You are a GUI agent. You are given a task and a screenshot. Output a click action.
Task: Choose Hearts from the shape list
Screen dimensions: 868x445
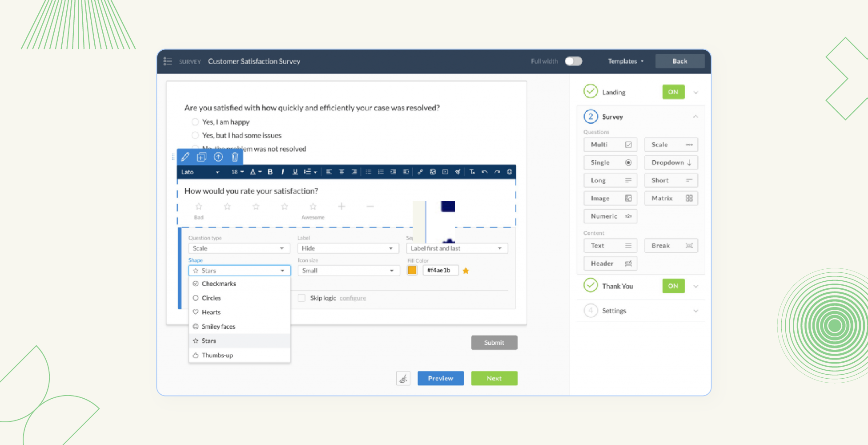point(211,312)
